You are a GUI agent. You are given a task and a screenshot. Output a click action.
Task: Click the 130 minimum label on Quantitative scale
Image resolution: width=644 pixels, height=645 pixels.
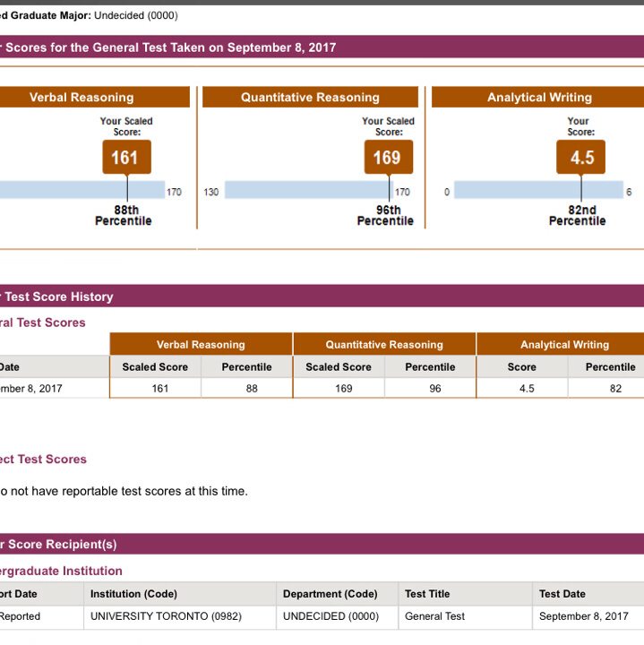tap(211, 192)
